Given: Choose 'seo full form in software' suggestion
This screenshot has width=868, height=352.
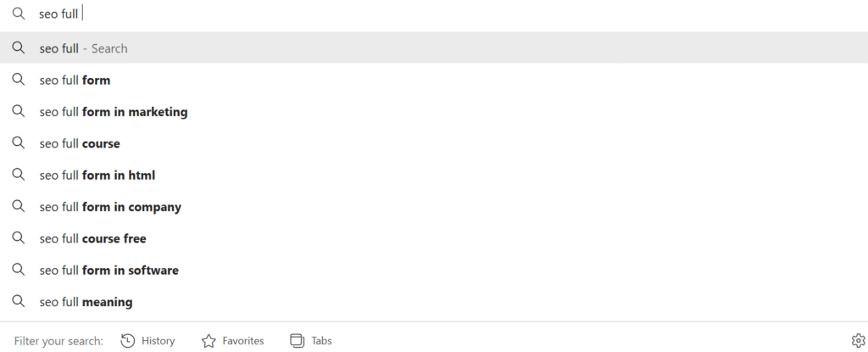Looking at the screenshot, I should tap(108, 271).
